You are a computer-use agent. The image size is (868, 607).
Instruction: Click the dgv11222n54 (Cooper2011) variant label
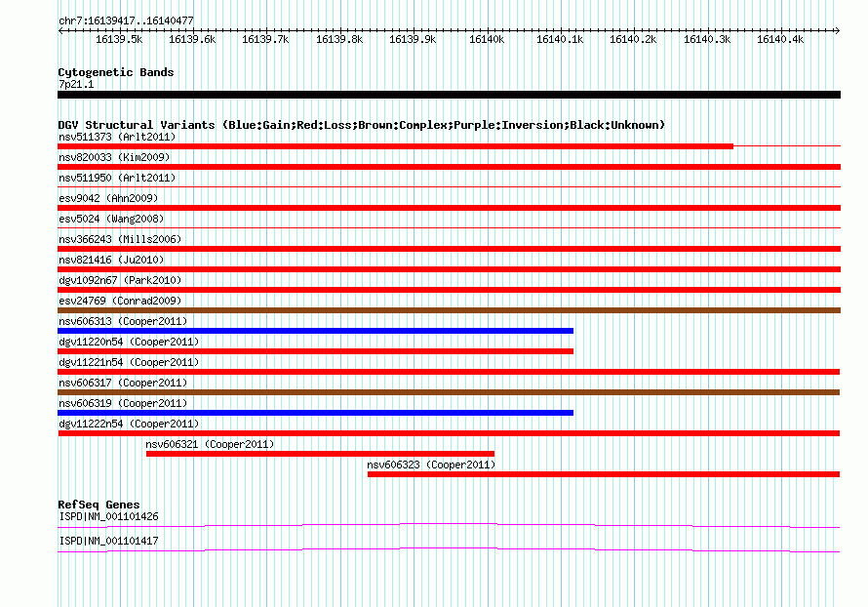click(129, 424)
